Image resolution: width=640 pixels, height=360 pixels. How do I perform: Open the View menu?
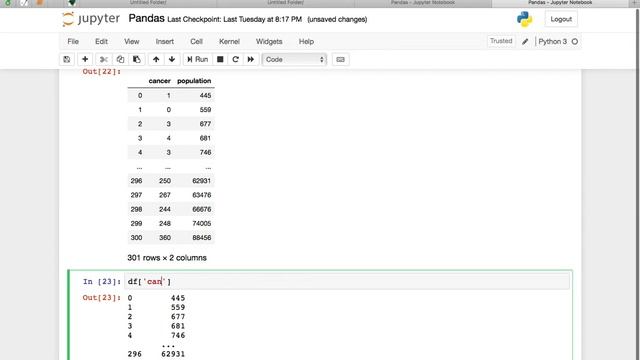(131, 42)
